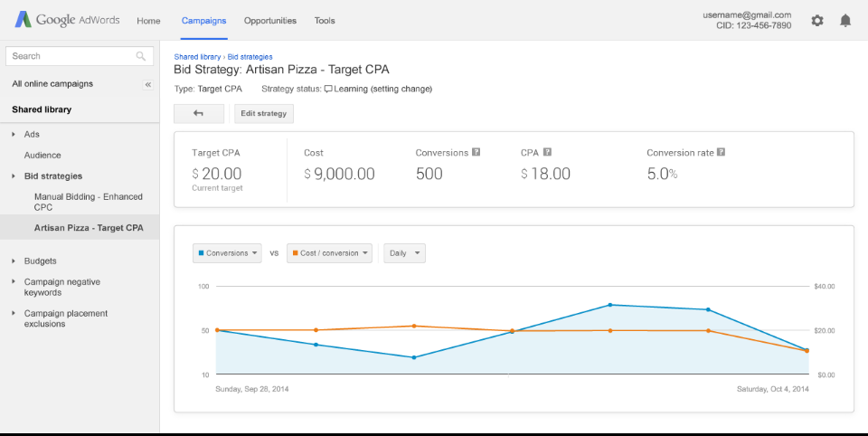
Task: Click the search magnifier icon
Action: coord(141,56)
